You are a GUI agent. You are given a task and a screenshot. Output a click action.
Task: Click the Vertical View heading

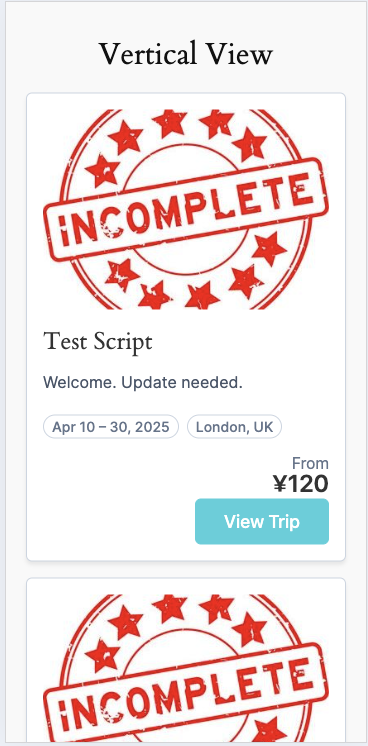point(186,54)
